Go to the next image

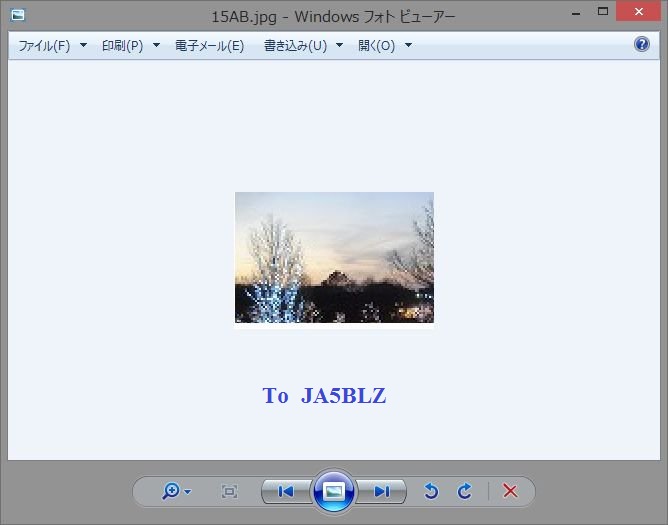pos(381,492)
